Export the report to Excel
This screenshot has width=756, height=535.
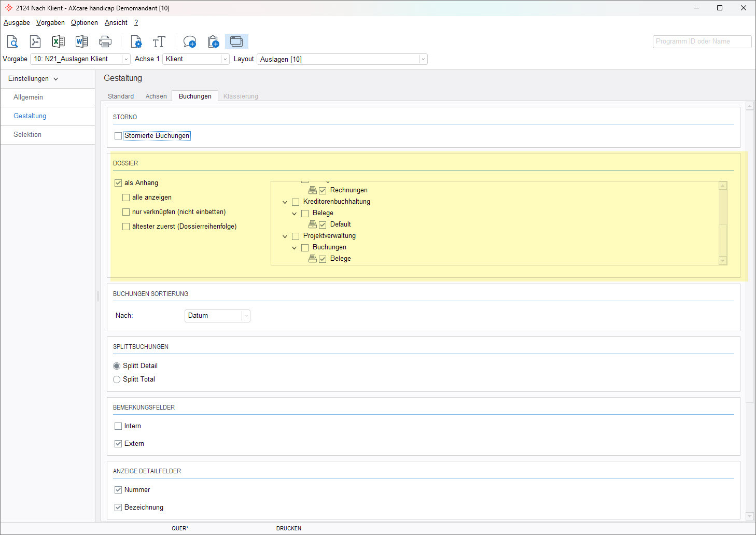59,41
